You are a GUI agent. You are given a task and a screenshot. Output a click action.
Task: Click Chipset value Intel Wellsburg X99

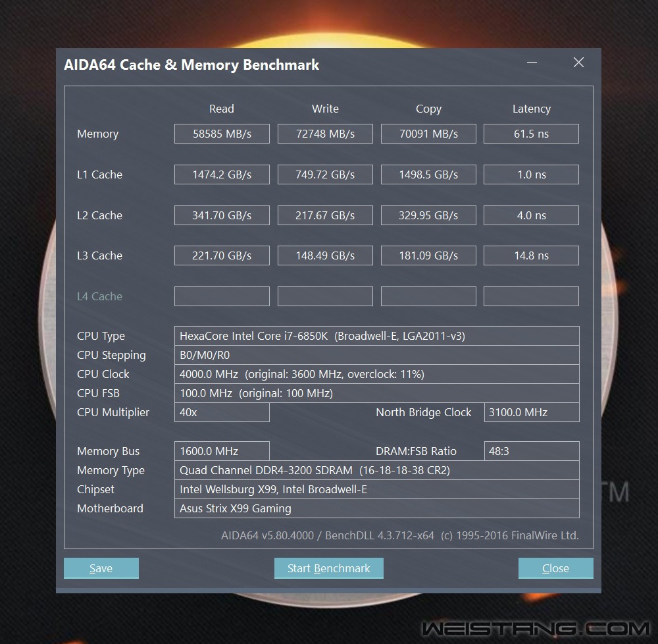click(x=377, y=489)
